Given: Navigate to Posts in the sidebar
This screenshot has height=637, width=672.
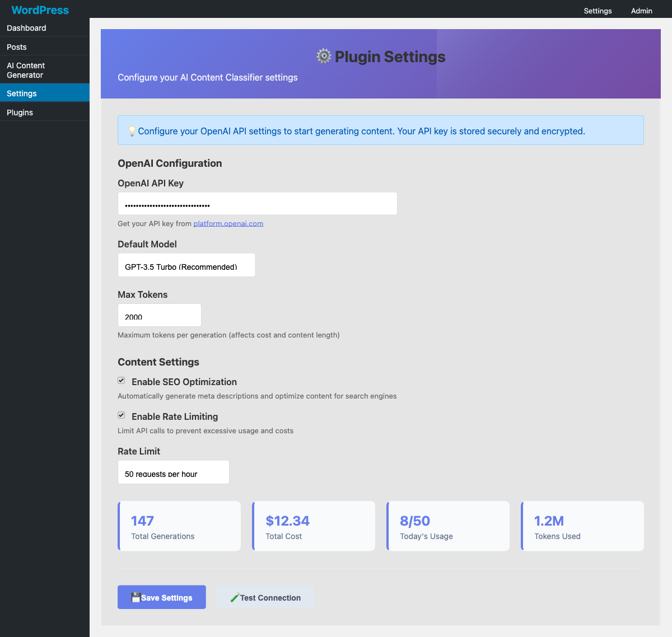Looking at the screenshot, I should click(x=16, y=47).
